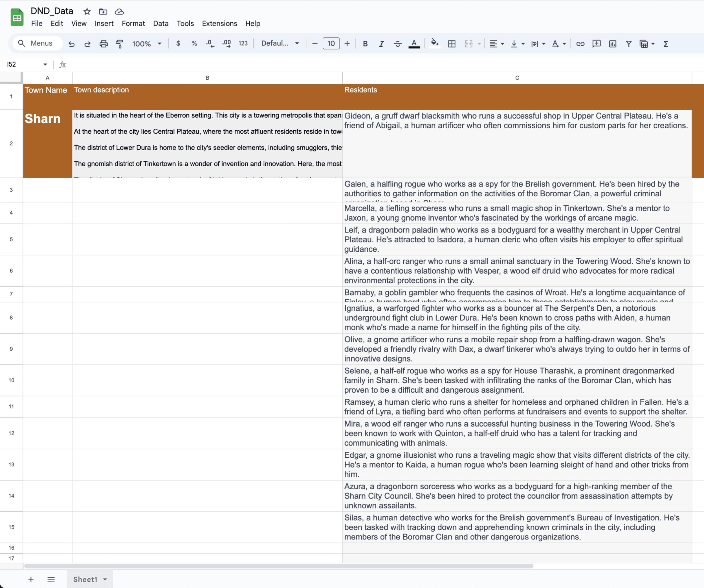Click the insert chart icon
Image resolution: width=704 pixels, height=588 pixels.
coord(613,44)
